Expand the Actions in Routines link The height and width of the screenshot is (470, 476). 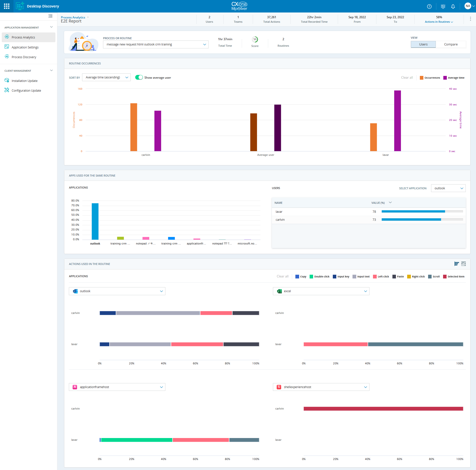tap(439, 22)
